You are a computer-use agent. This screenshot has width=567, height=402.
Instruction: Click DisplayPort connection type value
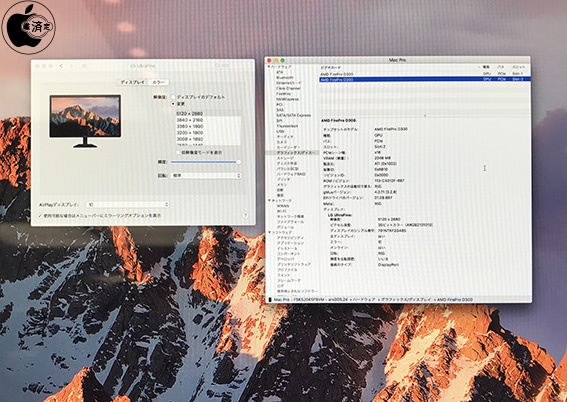tap(388, 265)
